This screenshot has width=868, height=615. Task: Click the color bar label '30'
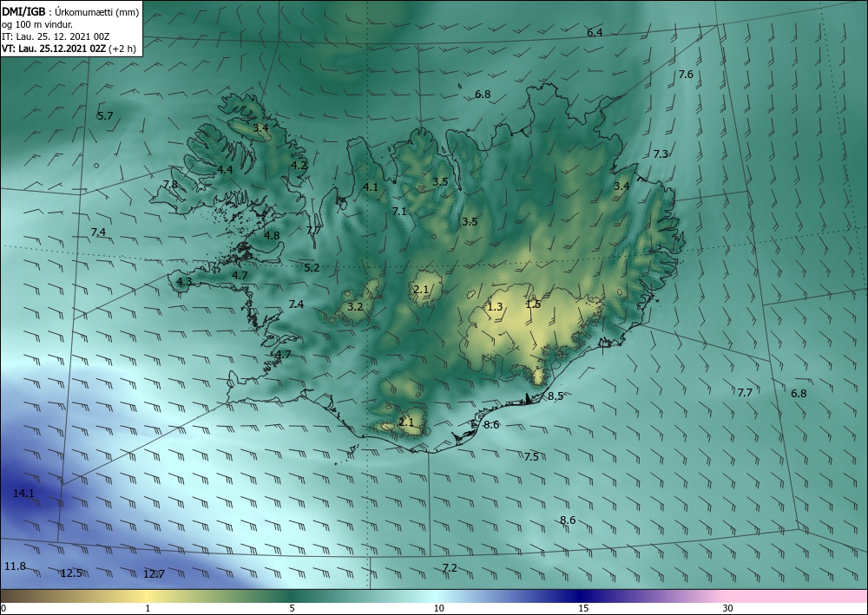pos(728,609)
